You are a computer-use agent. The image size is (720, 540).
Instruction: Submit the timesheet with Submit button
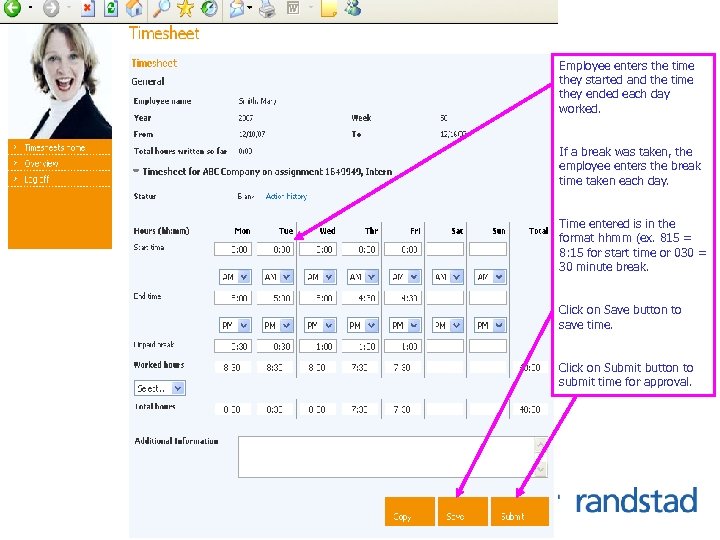[x=520, y=511]
